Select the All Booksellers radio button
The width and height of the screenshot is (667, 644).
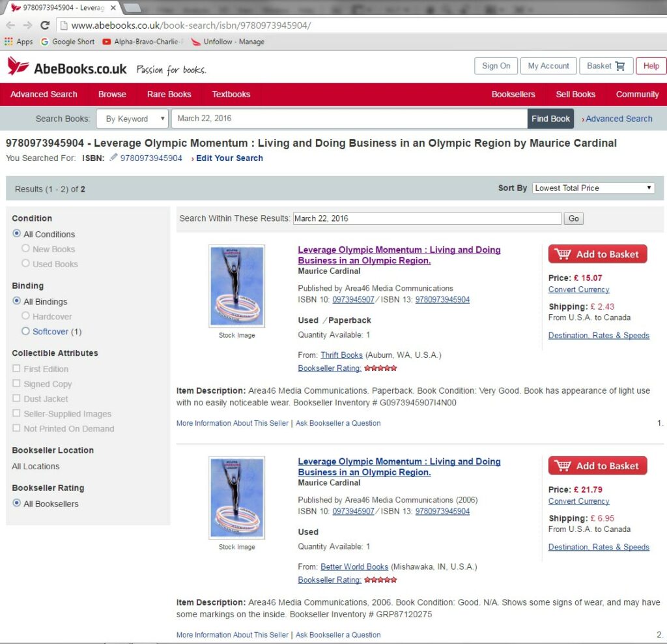(x=16, y=503)
